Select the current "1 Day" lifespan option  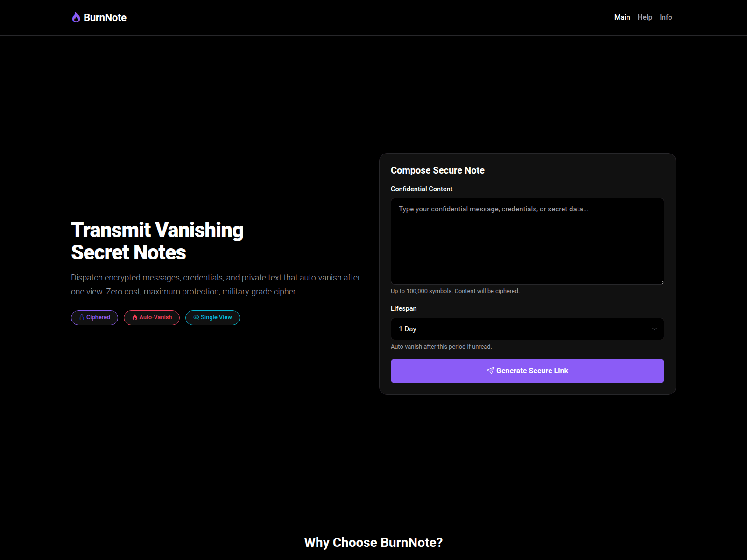tap(527, 329)
